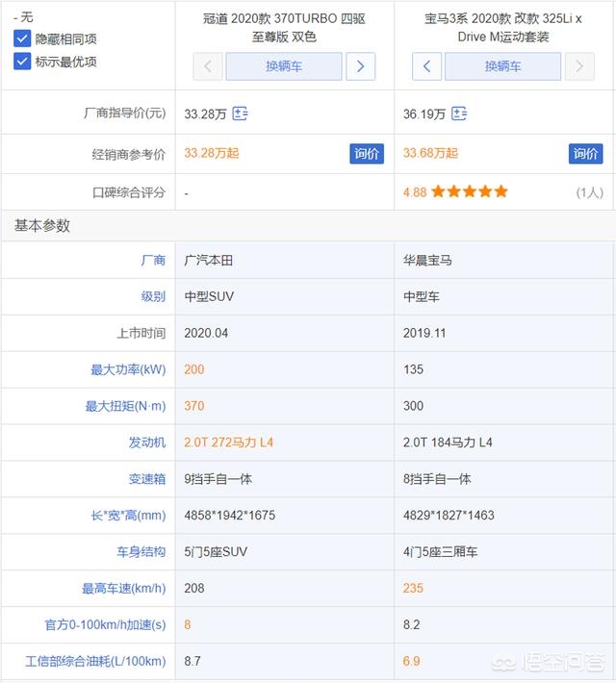Screen dimensions: 616x683
Task: Click the 宝马3系 2020款 325Li title
Action: pyautogui.click(x=503, y=28)
